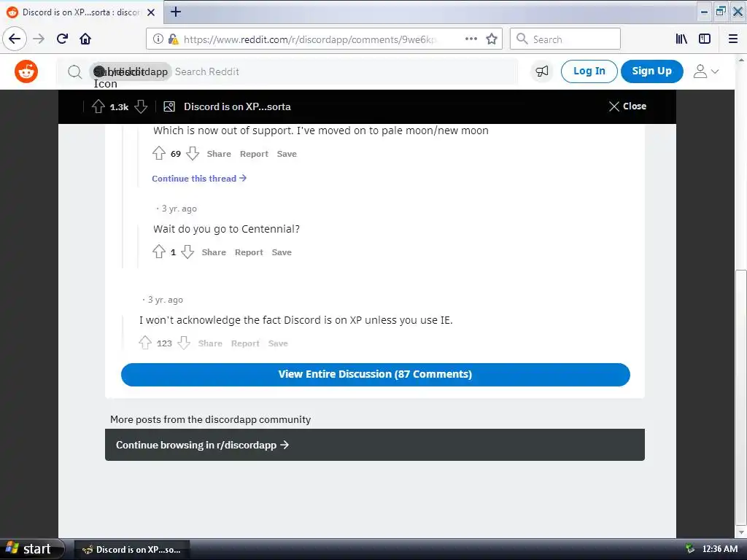This screenshot has width=747, height=560.
Task: Click the Reddit logo
Action: 26,71
